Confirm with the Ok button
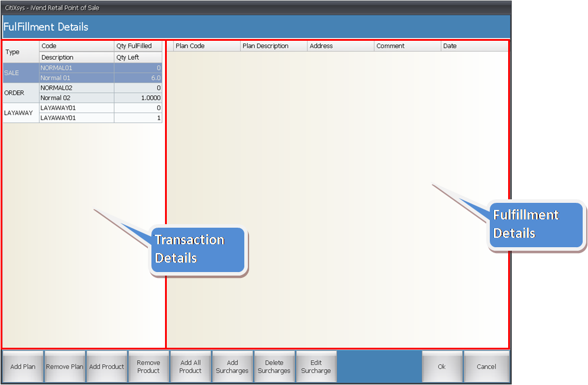 click(441, 367)
